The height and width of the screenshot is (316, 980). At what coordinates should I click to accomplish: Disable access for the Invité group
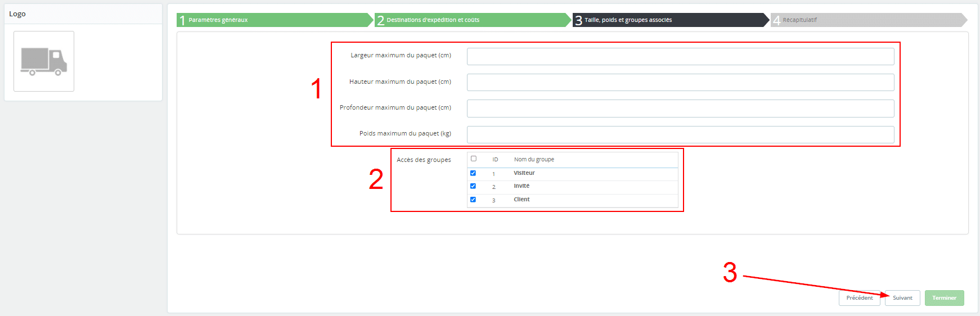pyautogui.click(x=473, y=186)
